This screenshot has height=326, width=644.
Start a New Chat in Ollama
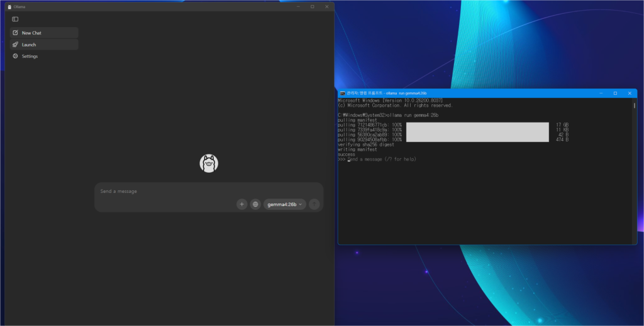[x=31, y=33]
